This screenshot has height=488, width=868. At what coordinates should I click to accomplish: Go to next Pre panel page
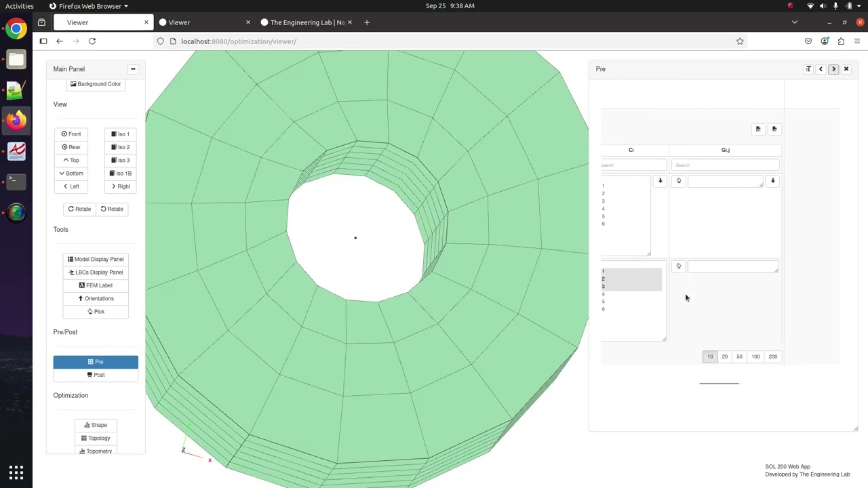point(833,69)
